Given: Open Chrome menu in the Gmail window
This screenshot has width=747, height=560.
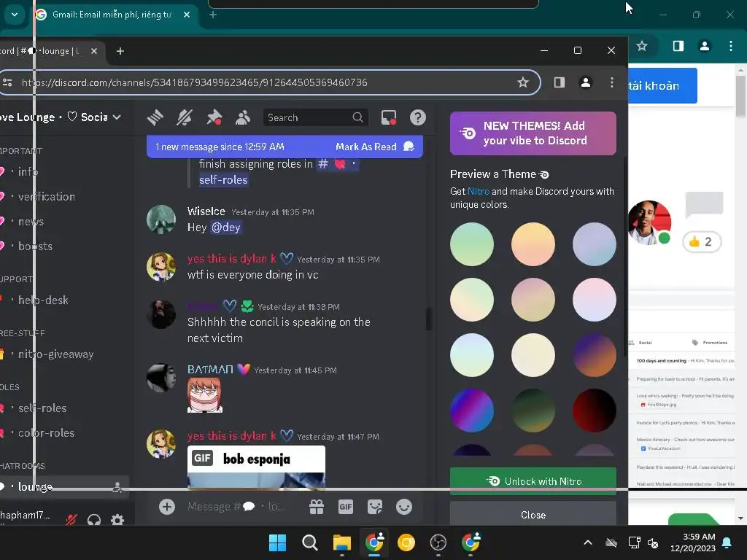Looking at the screenshot, I should pyautogui.click(x=731, y=46).
